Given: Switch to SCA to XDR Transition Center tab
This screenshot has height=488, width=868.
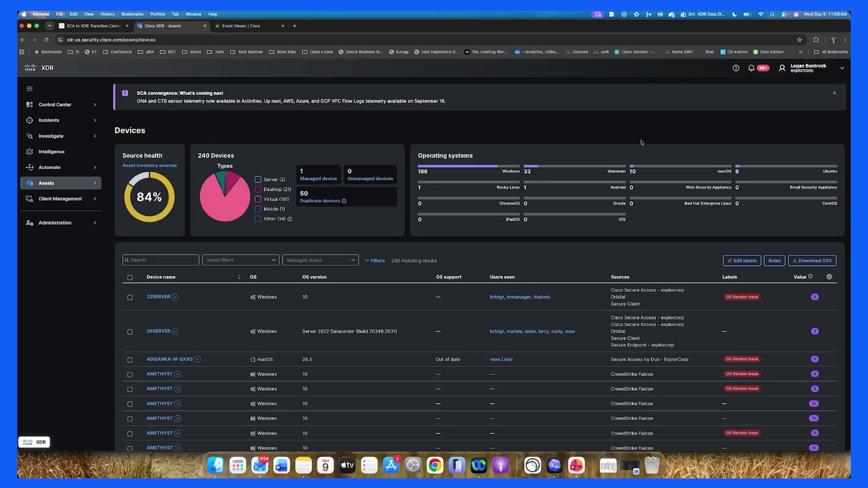Looking at the screenshot, I should click(x=94, y=26).
